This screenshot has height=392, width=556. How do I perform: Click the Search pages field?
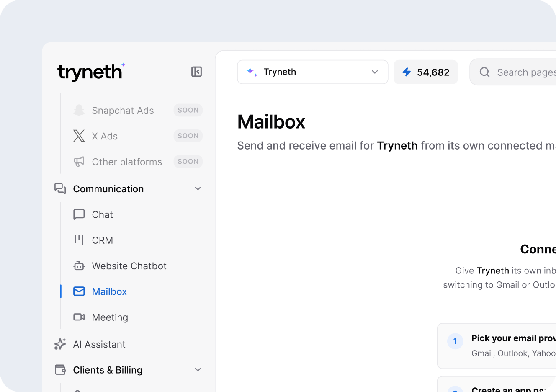point(513,72)
